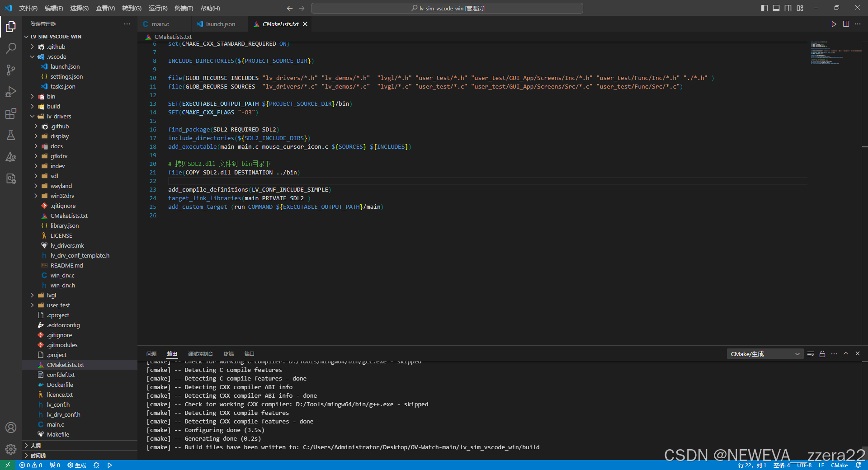Select the 终端 panel tab
This screenshot has width=868, height=470.
click(x=228, y=354)
